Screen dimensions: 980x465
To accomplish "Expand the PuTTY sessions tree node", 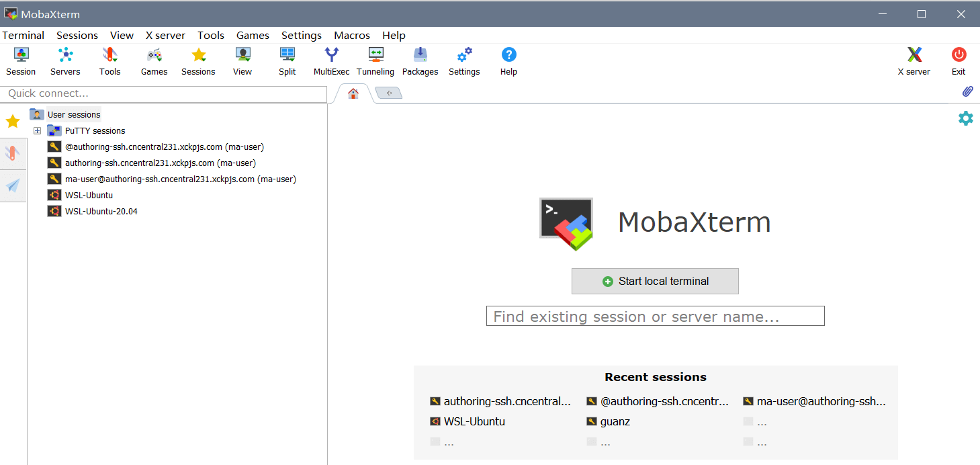I will pos(38,130).
